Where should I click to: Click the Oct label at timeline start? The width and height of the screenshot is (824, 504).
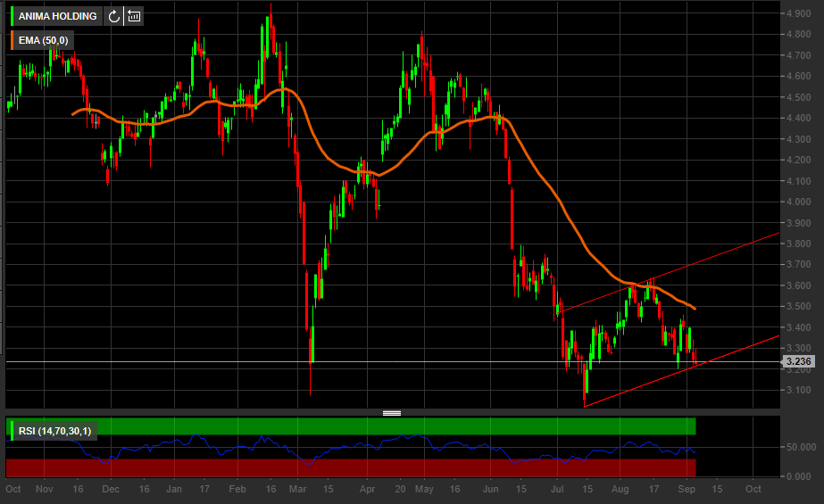tap(13, 489)
